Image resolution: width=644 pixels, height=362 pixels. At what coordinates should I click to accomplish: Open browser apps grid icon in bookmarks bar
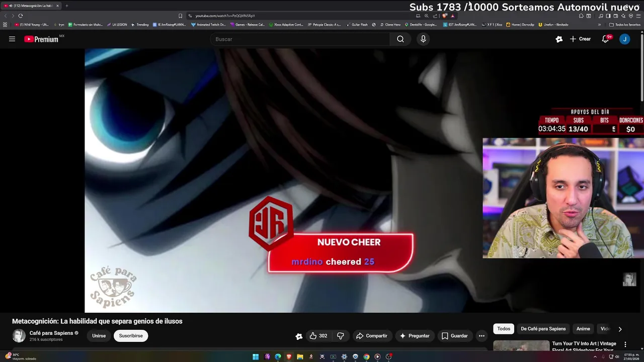coord(5,24)
